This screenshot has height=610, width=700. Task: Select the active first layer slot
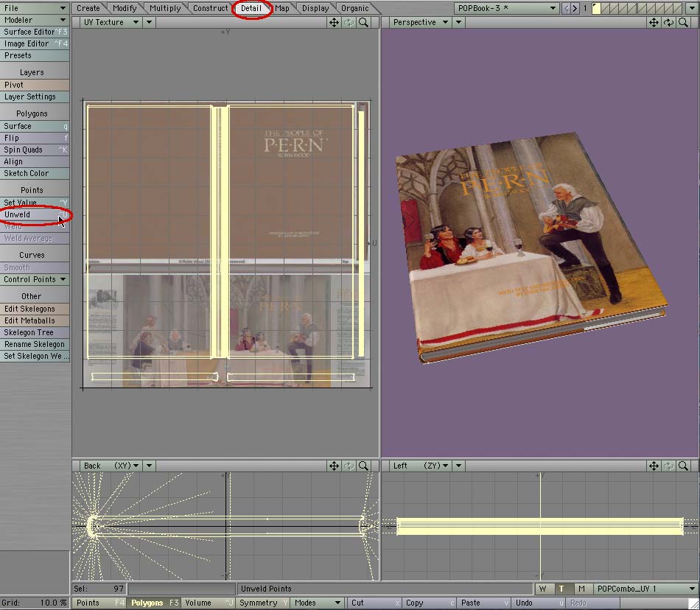pos(596,8)
